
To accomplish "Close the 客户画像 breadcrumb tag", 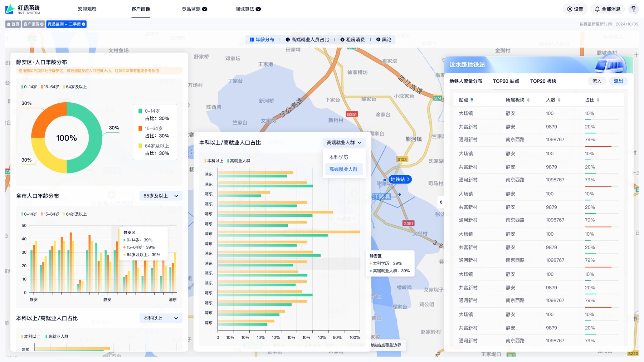I will (42, 24).
